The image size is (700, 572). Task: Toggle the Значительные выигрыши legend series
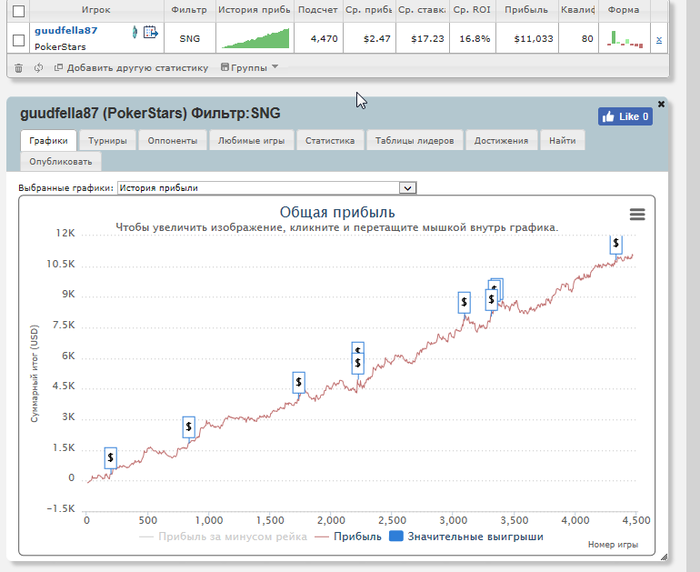466,537
